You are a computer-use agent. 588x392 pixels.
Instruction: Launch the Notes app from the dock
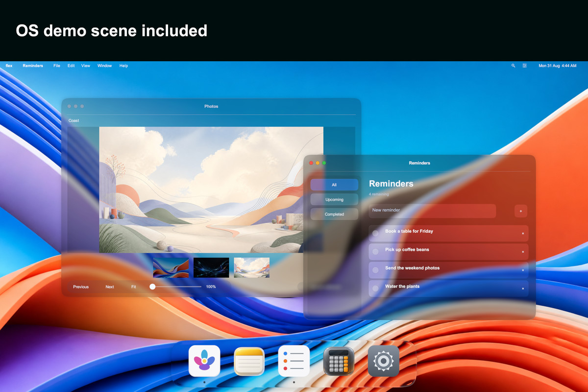(x=249, y=361)
